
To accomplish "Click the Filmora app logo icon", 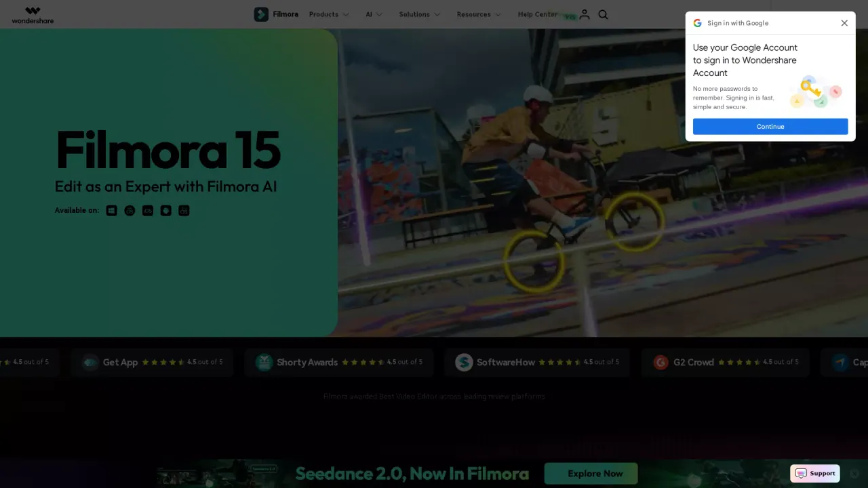I will pyautogui.click(x=261, y=14).
